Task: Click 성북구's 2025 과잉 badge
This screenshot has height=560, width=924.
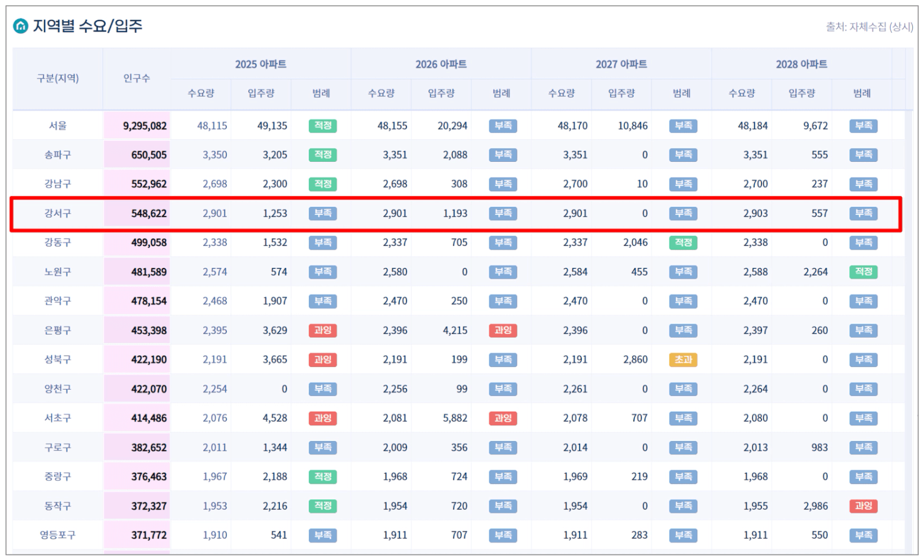Action: [323, 359]
